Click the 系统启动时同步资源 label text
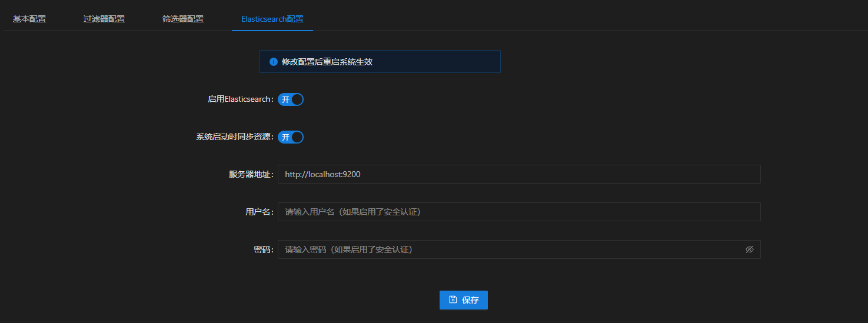 [234, 137]
